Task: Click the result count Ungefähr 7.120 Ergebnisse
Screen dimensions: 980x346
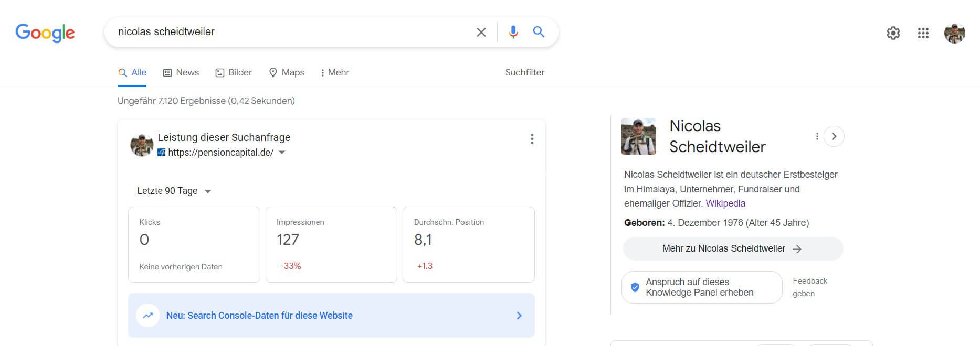Action: pyautogui.click(x=206, y=101)
